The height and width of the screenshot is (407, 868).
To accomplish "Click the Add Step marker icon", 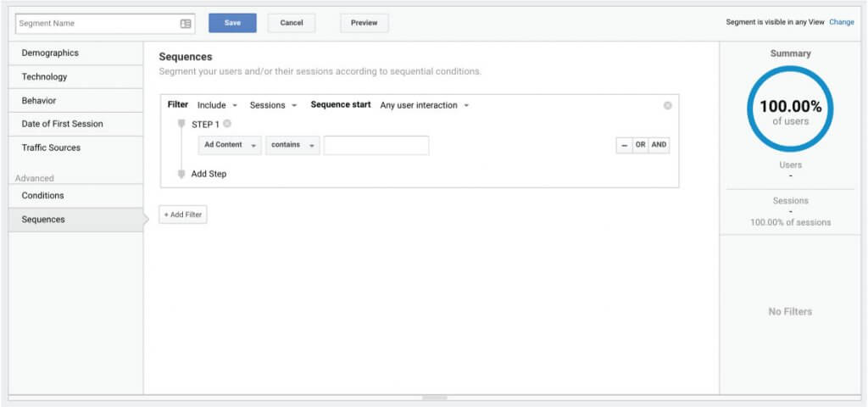I will coord(181,174).
